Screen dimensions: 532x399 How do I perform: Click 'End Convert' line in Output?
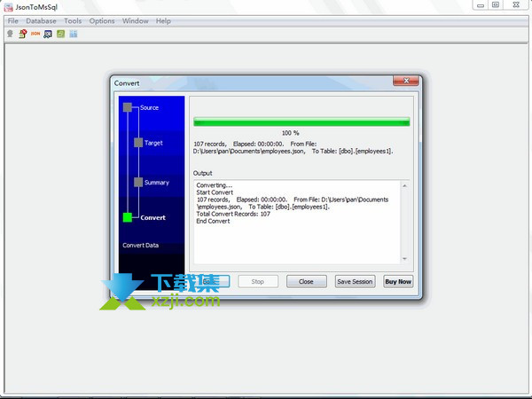click(x=213, y=221)
